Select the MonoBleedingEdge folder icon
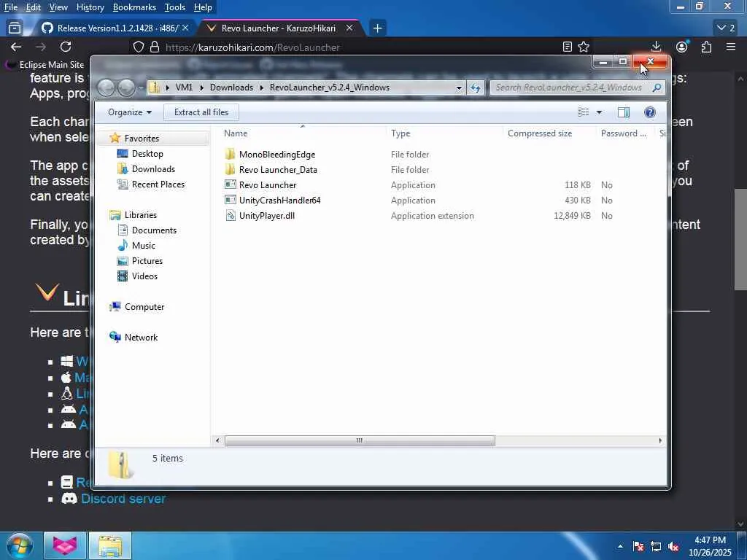 pyautogui.click(x=230, y=154)
